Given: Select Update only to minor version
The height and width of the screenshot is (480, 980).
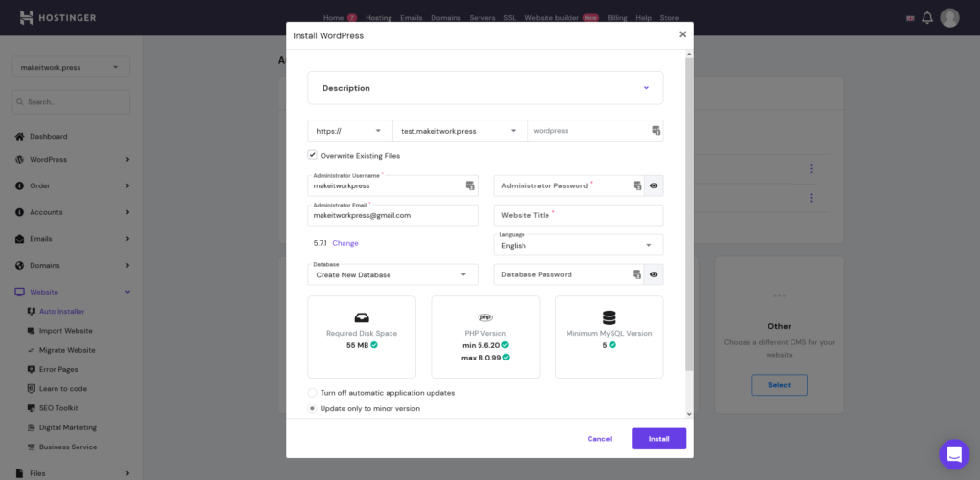Looking at the screenshot, I should 313,408.
